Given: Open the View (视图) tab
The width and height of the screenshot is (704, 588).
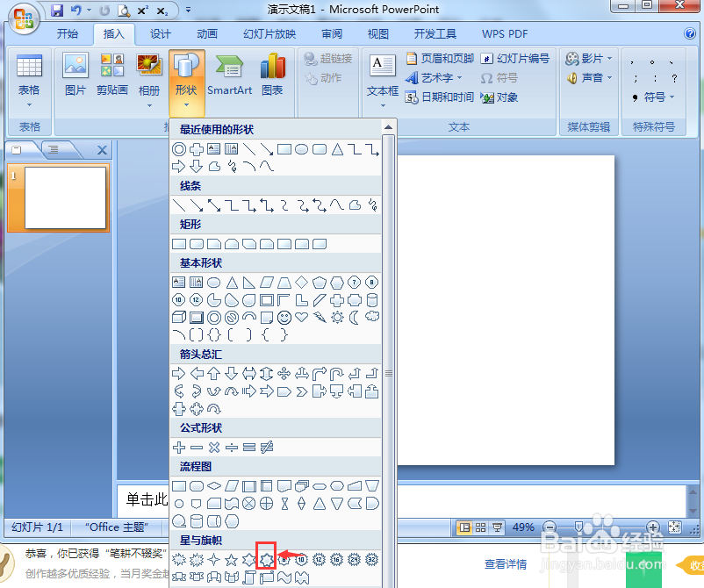Looking at the screenshot, I should [378, 34].
